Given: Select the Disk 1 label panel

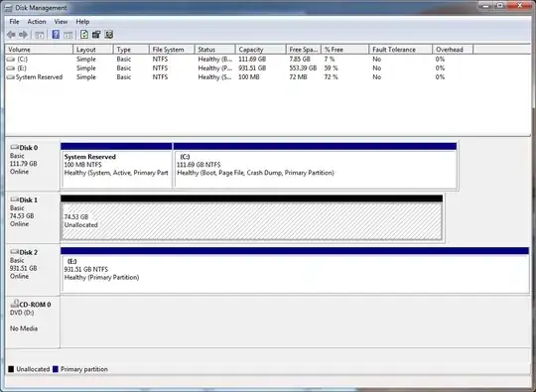Looking at the screenshot, I should point(33,218).
